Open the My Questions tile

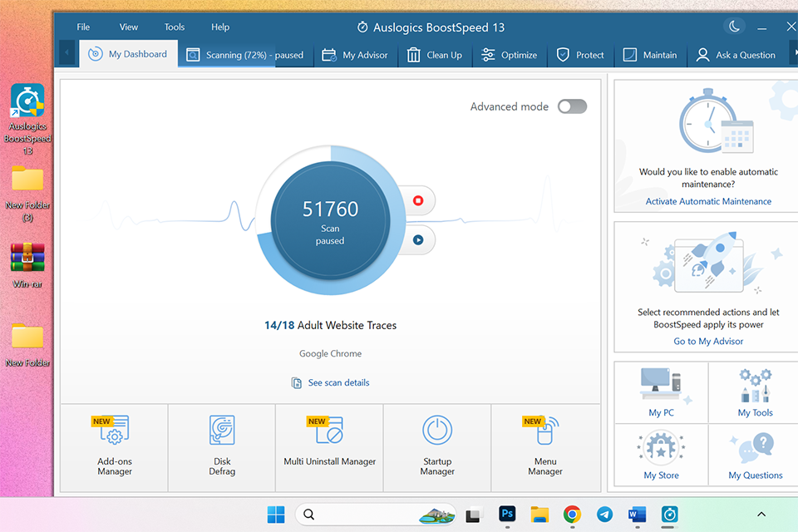[x=755, y=456]
